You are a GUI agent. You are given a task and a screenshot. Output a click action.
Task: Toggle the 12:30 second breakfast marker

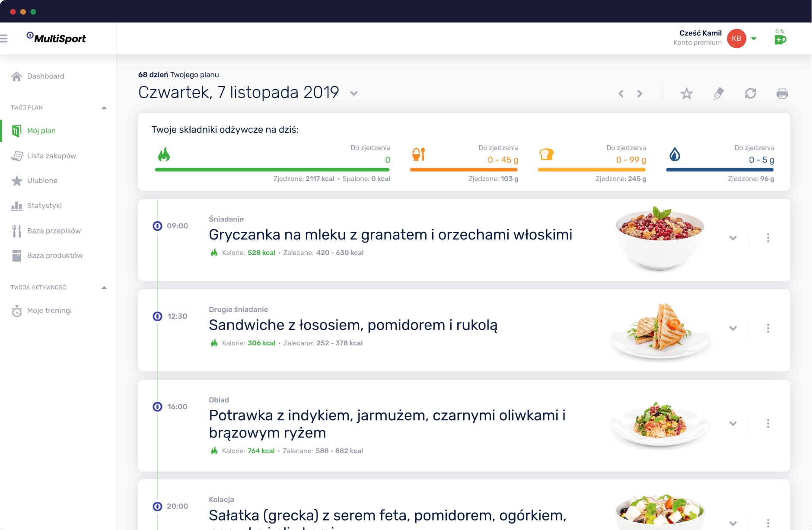tap(157, 316)
